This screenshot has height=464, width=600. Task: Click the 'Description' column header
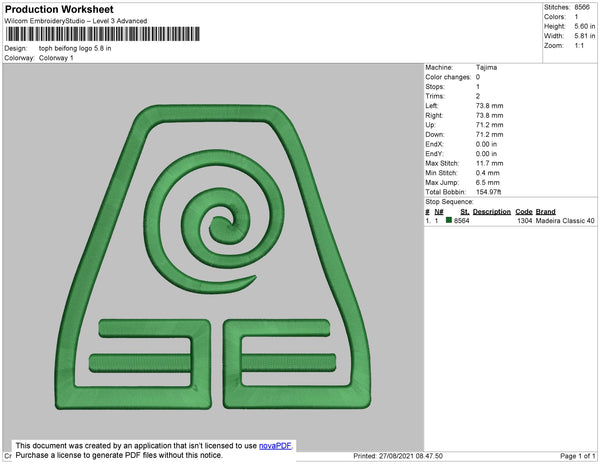click(492, 212)
